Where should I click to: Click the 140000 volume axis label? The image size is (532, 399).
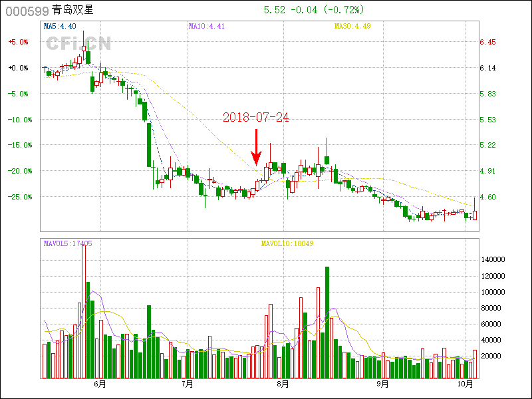tap(493, 259)
